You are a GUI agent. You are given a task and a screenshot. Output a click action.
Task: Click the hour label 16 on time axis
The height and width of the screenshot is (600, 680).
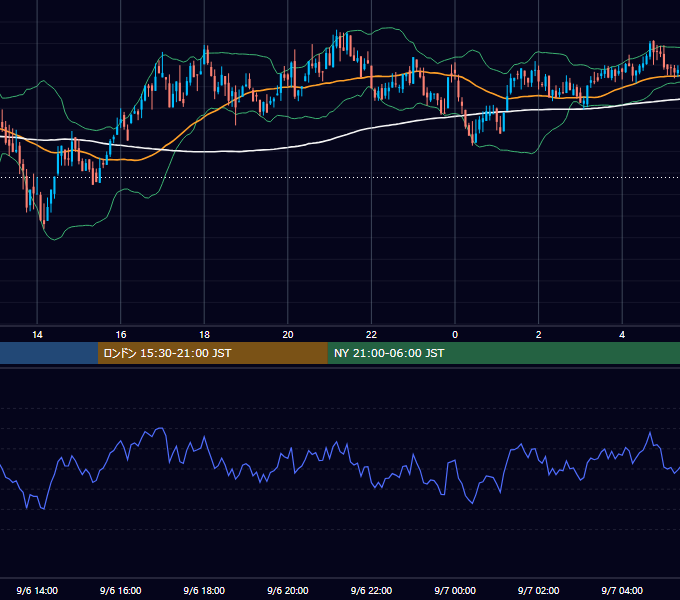pos(121,335)
